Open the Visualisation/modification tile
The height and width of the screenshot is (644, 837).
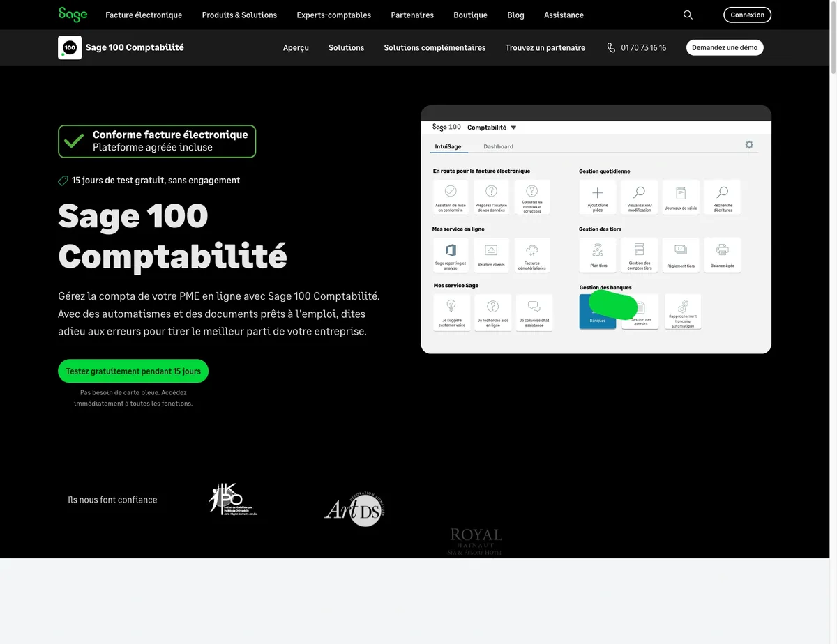(640, 197)
